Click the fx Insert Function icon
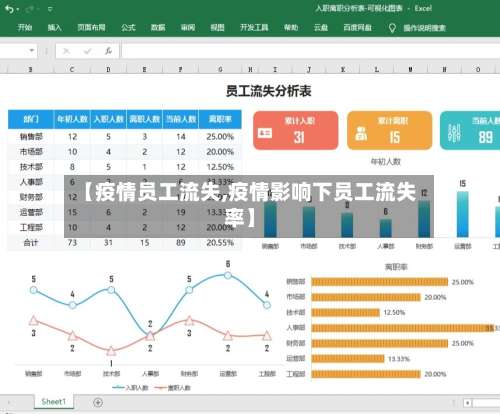The height and width of the screenshot is (414, 500). coord(108,51)
